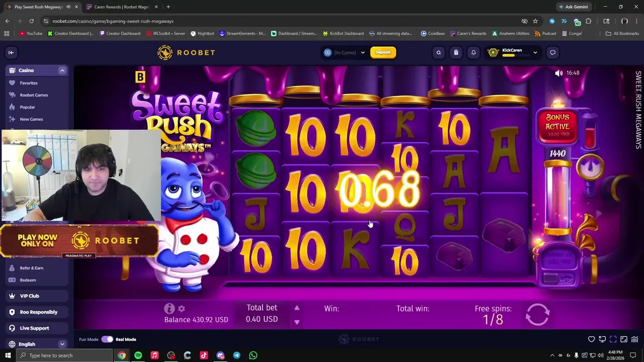This screenshot has width=644, height=362.
Task: Open Favorites in the sidebar
Action: [29, 83]
